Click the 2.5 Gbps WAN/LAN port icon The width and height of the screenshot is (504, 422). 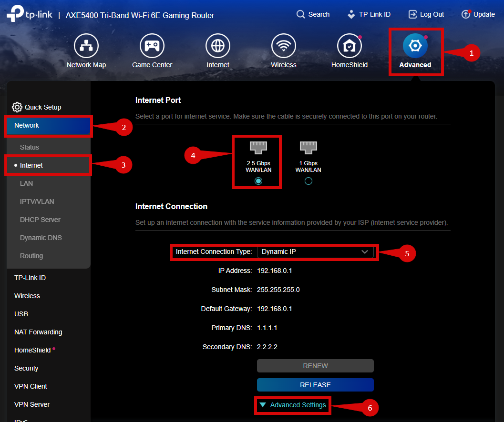[258, 147]
